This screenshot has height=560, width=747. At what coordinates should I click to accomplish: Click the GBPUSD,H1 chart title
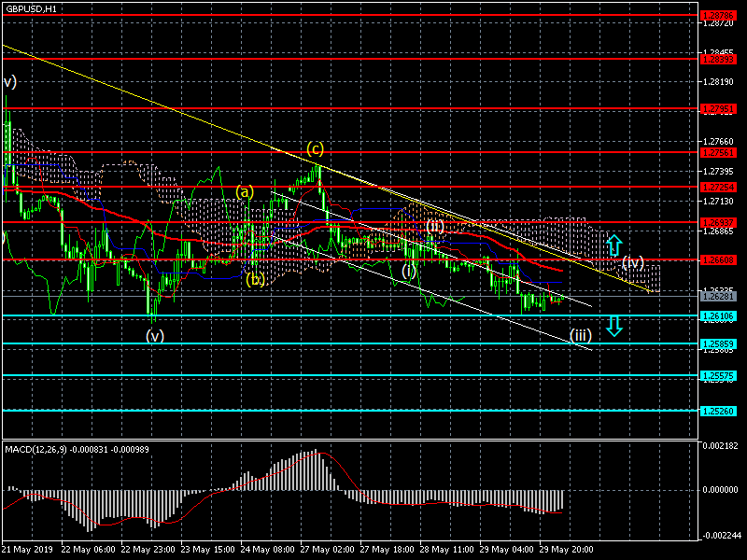click(x=30, y=7)
